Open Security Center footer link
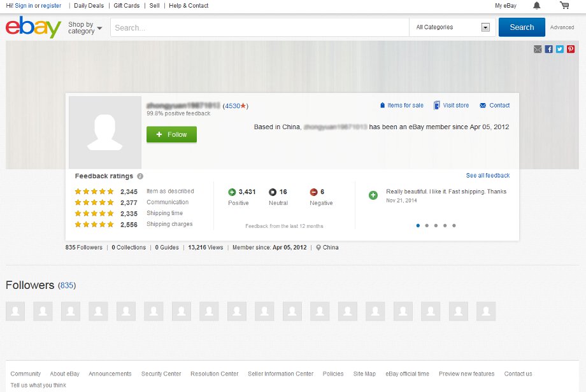586x392 pixels. [x=161, y=374]
